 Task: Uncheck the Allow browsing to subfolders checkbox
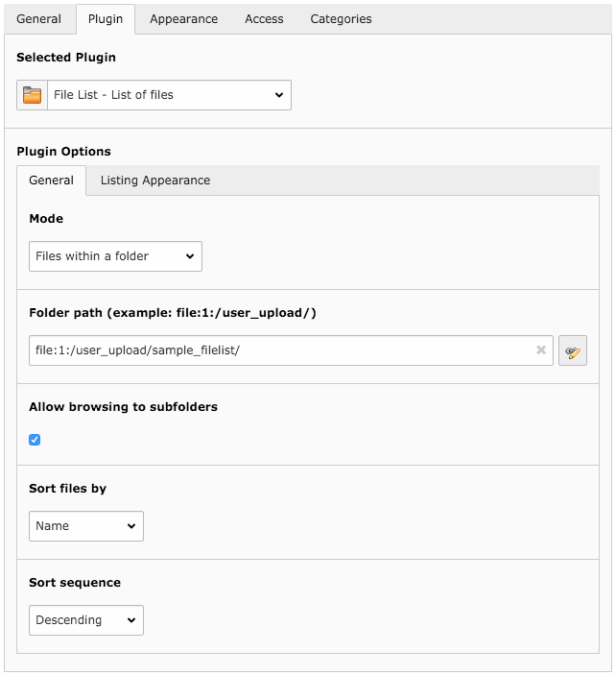click(36, 440)
